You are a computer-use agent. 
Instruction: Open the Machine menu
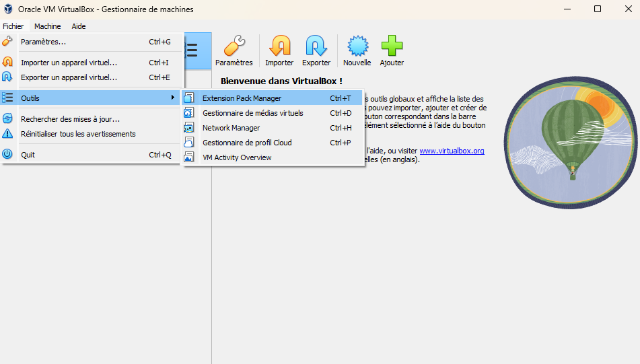coord(47,26)
